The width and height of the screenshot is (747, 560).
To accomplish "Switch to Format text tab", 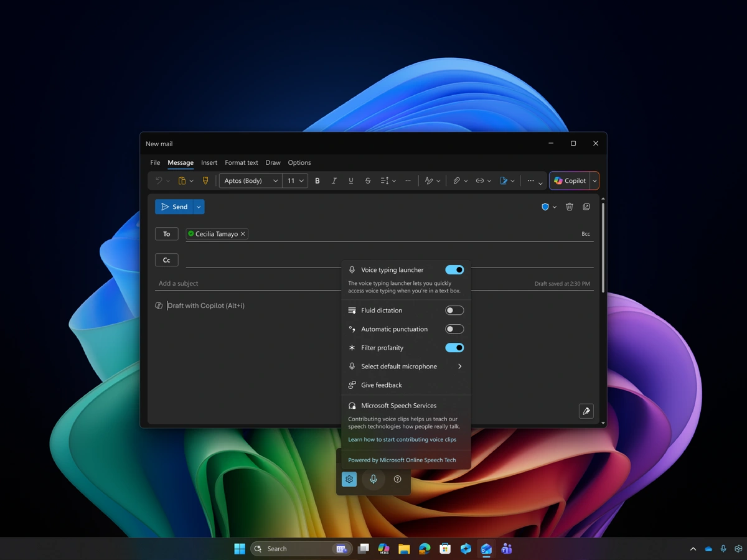I will [x=242, y=162].
